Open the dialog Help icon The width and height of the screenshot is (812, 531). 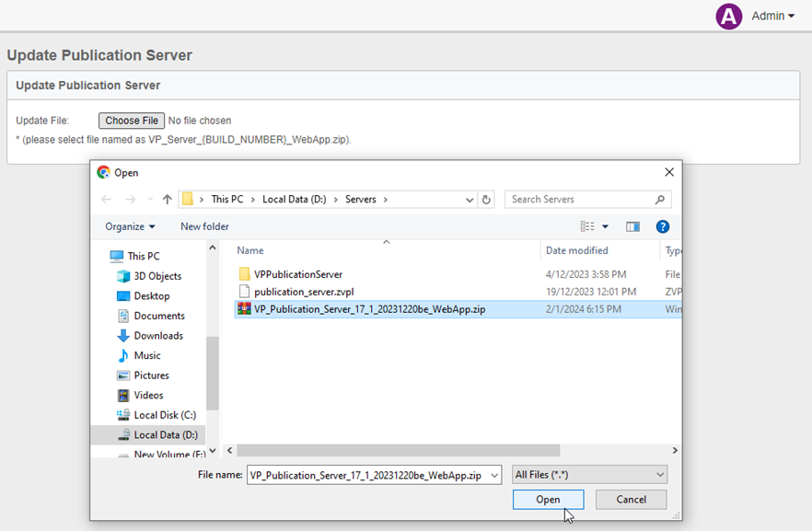click(x=662, y=226)
